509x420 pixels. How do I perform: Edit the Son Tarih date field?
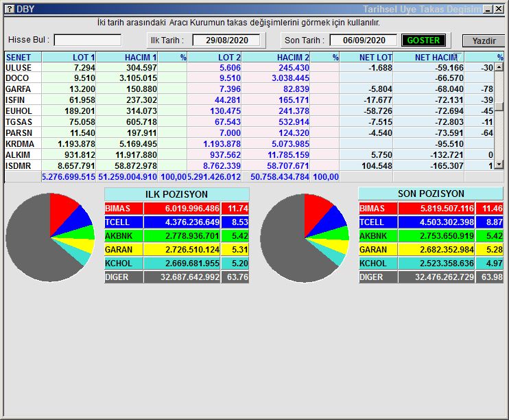click(x=364, y=40)
